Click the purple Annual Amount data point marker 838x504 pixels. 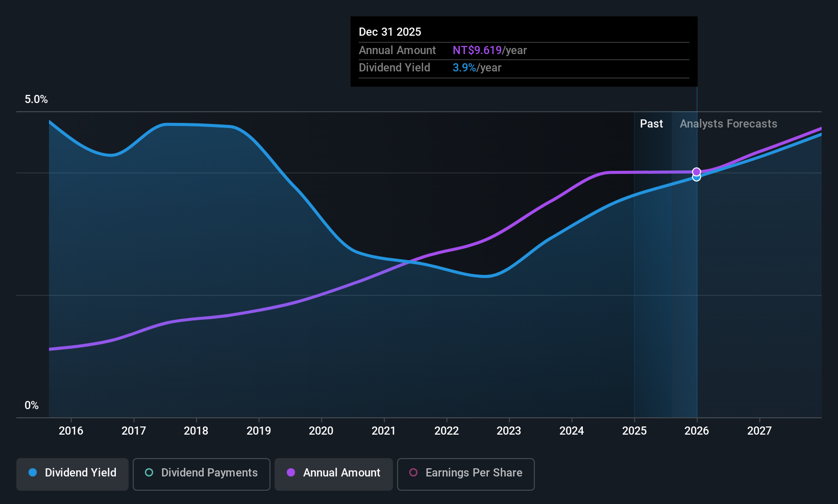[696, 172]
